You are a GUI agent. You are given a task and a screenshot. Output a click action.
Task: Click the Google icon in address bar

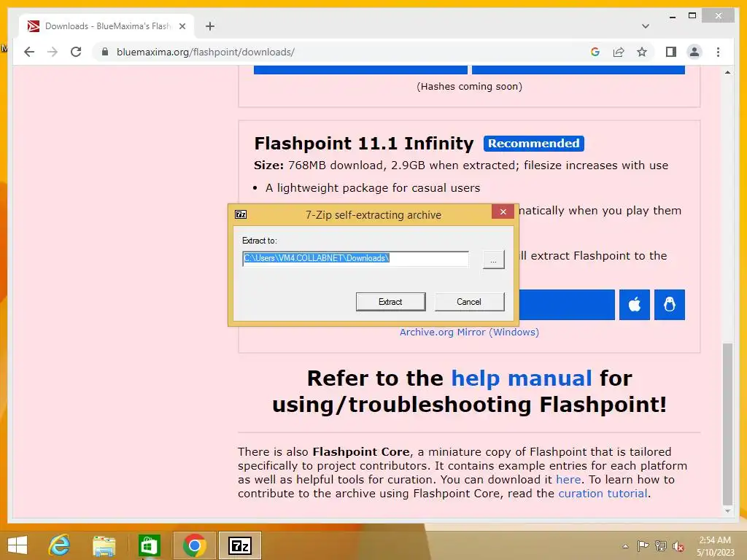tap(595, 52)
